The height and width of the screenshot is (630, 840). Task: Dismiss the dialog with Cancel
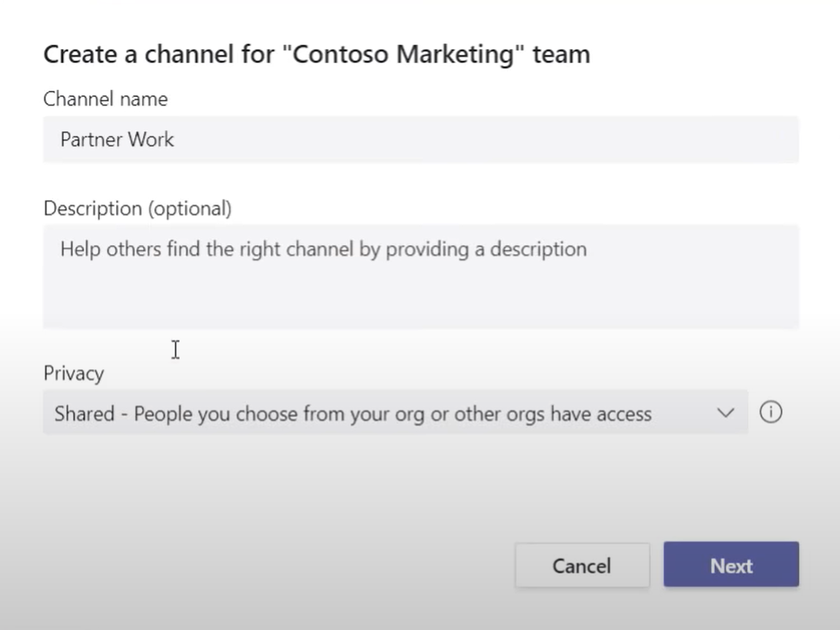coord(582,565)
